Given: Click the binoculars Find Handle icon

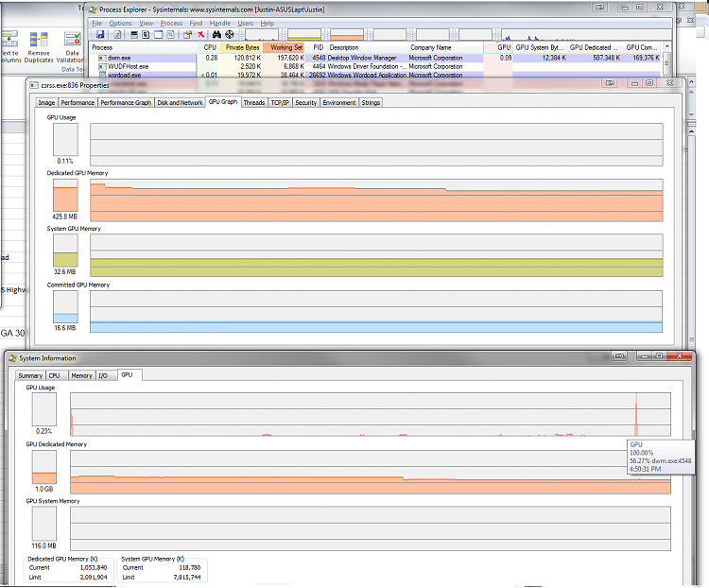Looking at the screenshot, I should tap(216, 34).
